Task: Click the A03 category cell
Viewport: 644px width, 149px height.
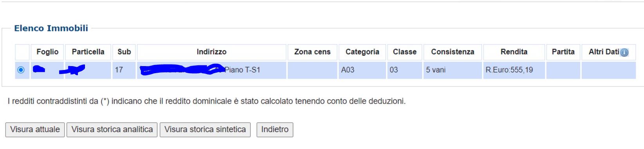Action: [362, 70]
